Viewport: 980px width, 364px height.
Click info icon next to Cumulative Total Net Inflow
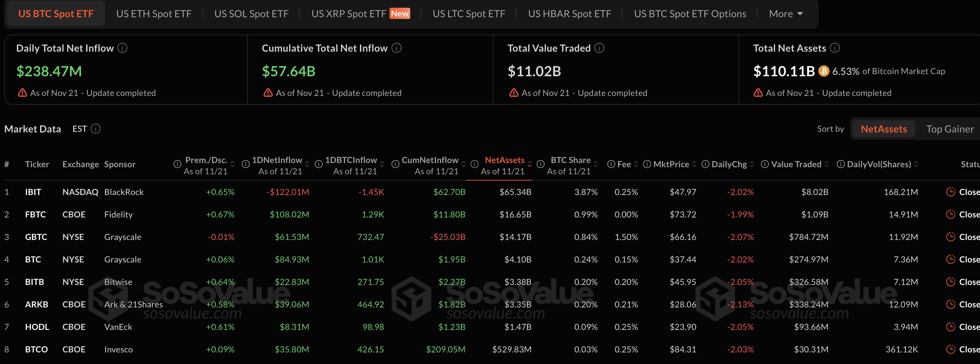pyautogui.click(x=396, y=48)
